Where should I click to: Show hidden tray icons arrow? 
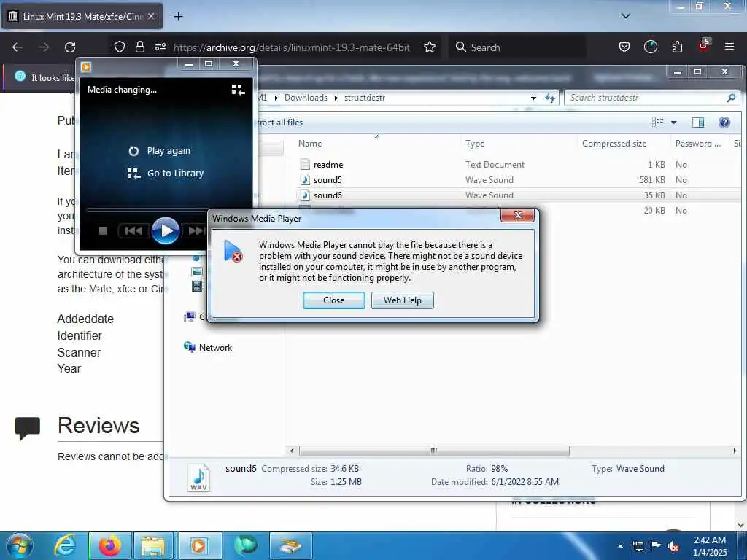620,546
